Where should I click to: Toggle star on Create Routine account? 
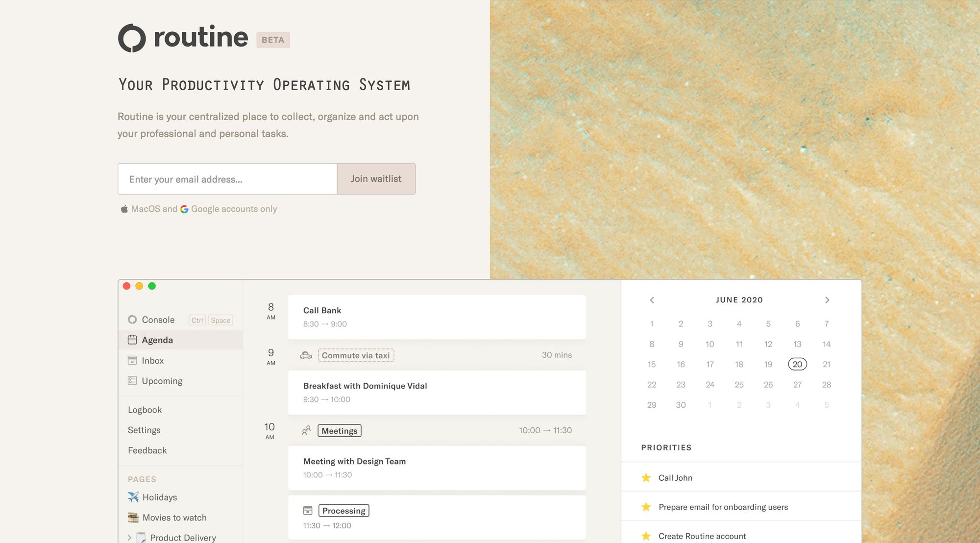tap(646, 536)
